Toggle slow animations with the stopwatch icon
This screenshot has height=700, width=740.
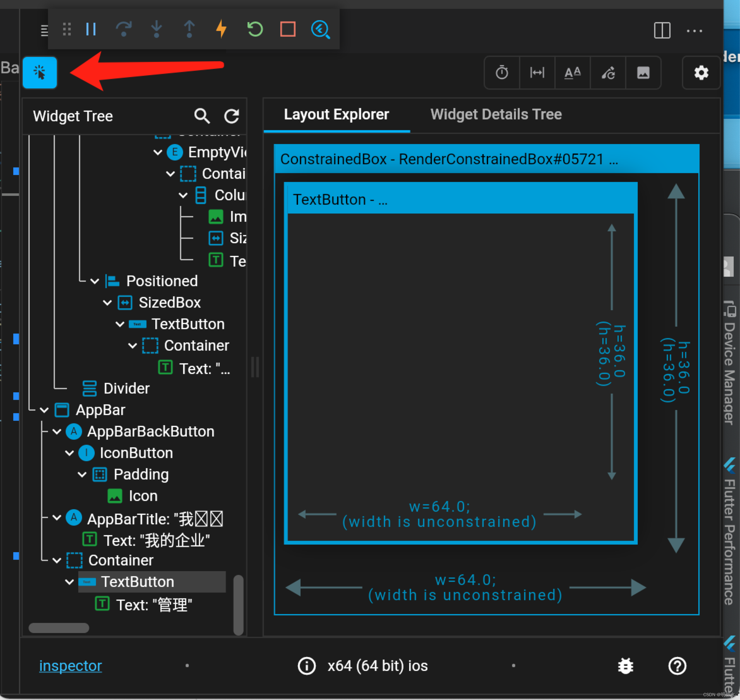click(x=502, y=73)
